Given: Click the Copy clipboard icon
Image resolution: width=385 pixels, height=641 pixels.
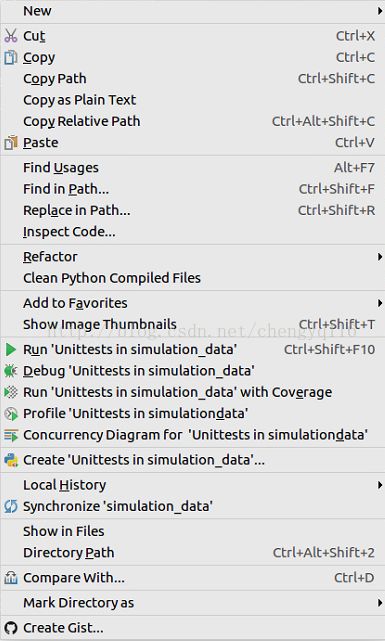Looking at the screenshot, I should click(11, 57).
